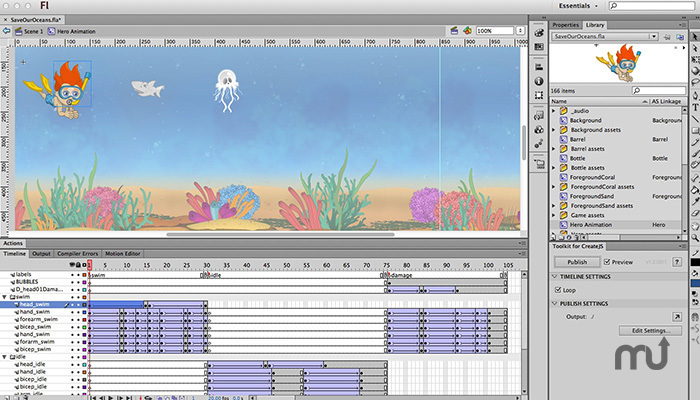
Task: Click the Edit Settings button
Action: click(650, 330)
